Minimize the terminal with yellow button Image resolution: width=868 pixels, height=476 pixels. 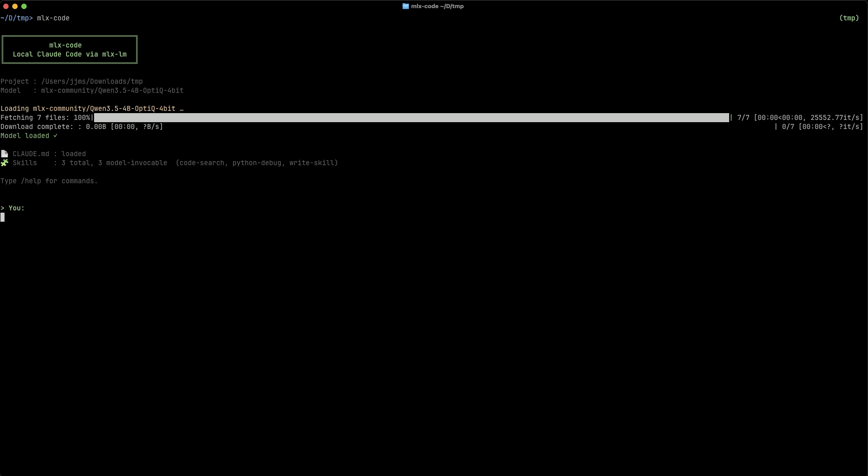pyautogui.click(x=15, y=6)
